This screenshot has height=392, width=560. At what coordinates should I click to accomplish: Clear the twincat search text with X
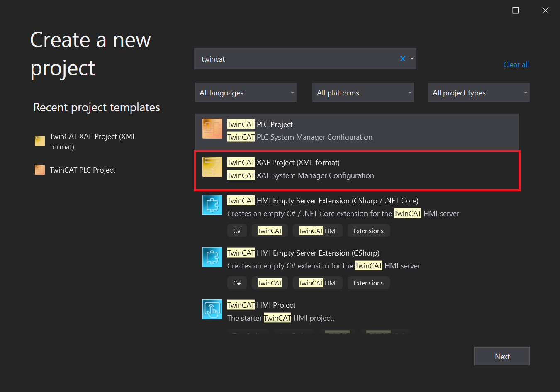click(x=402, y=58)
